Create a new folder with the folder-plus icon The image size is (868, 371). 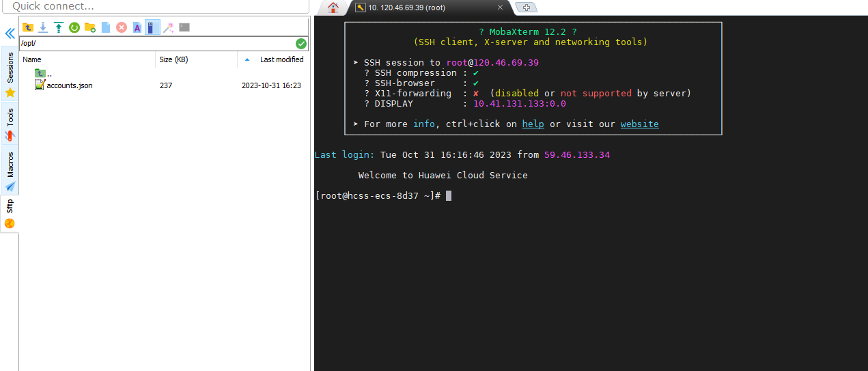90,27
